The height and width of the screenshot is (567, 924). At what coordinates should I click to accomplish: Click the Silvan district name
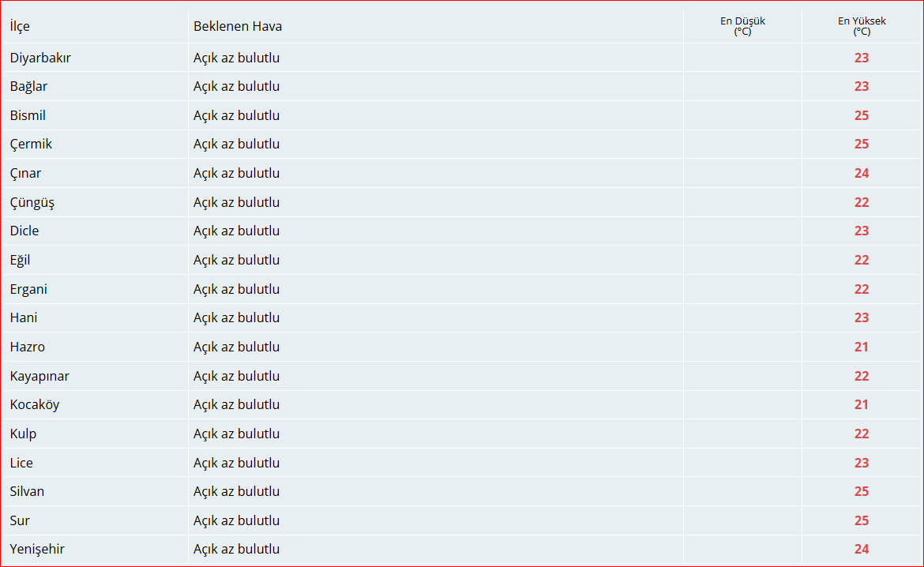[27, 491]
